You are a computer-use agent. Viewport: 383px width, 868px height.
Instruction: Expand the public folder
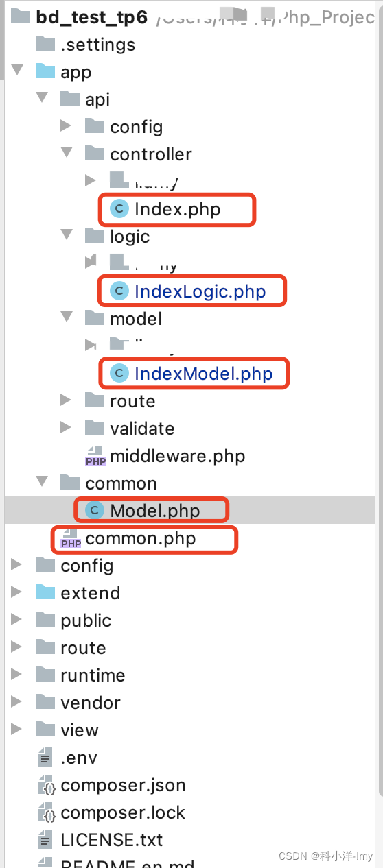[x=16, y=620]
